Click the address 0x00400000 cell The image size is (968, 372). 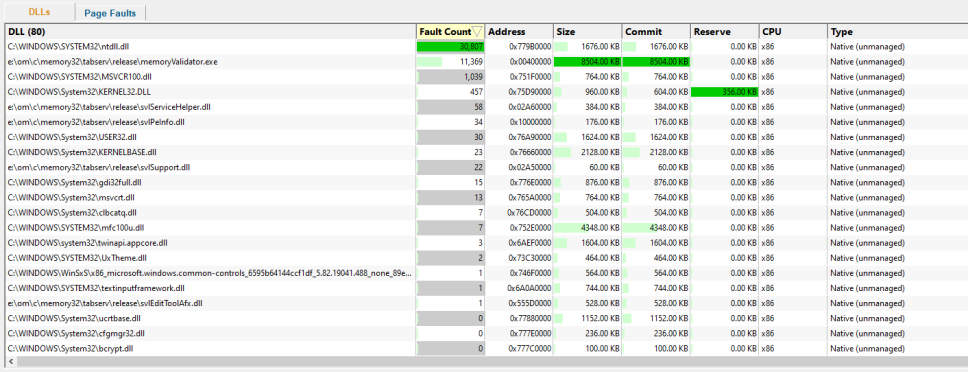point(519,62)
